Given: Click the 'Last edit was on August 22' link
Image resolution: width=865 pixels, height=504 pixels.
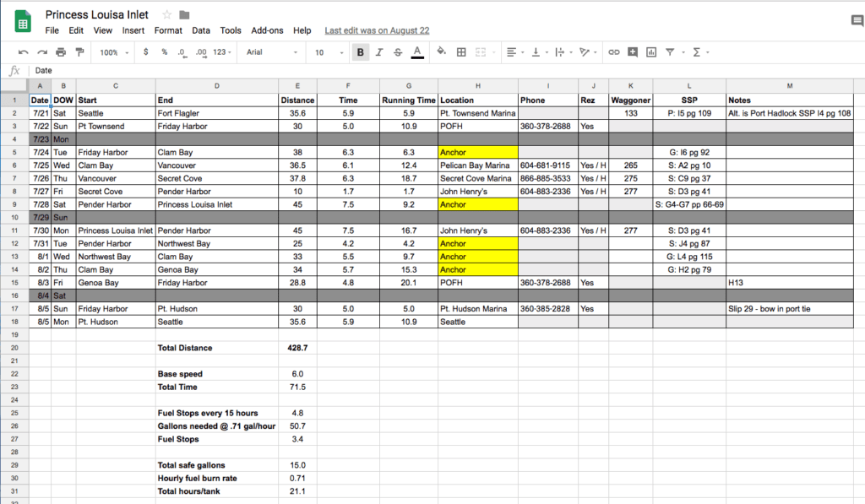Looking at the screenshot, I should [x=377, y=30].
